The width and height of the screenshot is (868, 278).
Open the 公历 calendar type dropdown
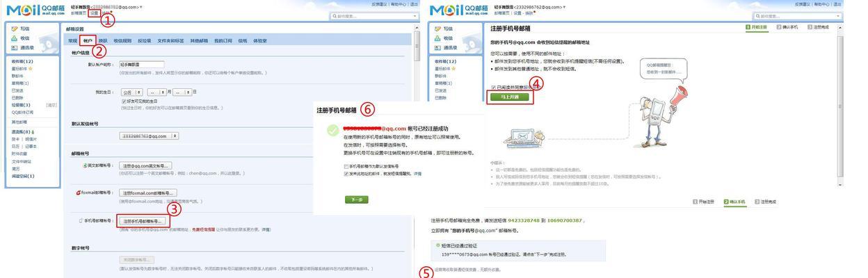[x=131, y=92]
